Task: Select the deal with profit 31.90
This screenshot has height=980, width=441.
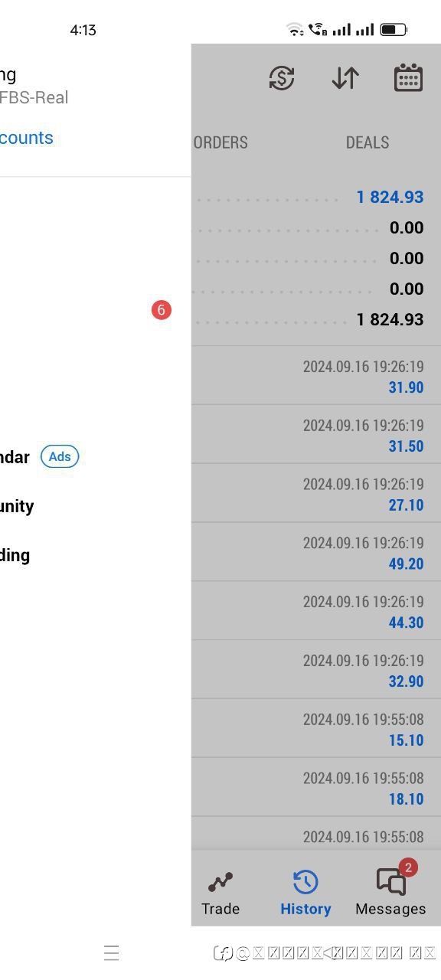Action: pos(316,376)
